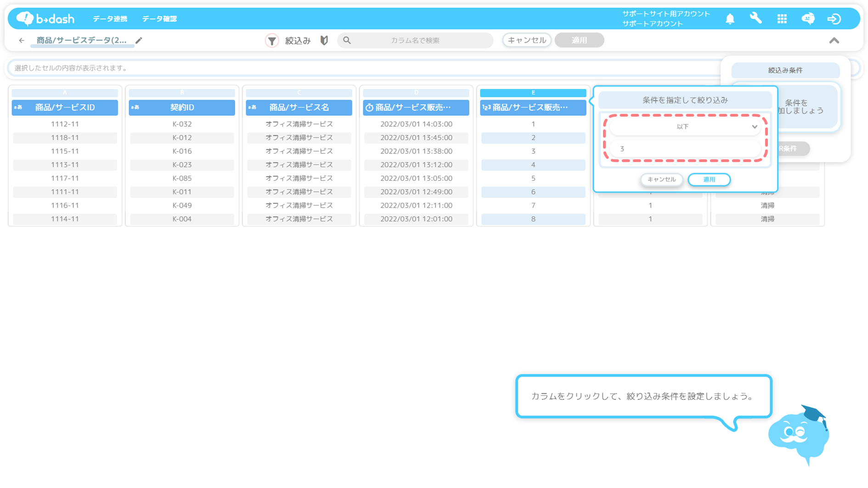Click the logout arrow icon

tap(834, 19)
